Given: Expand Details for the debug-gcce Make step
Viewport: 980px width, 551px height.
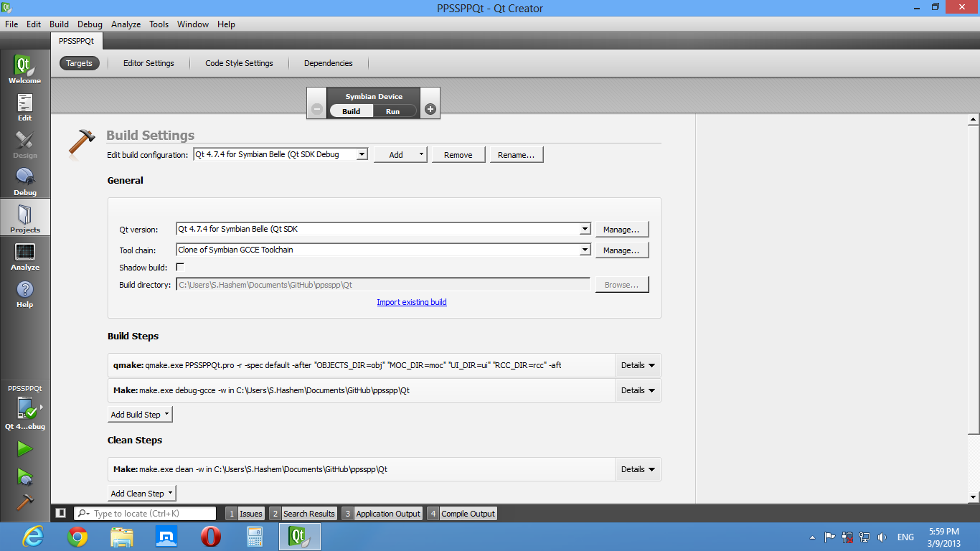Looking at the screenshot, I should click(x=638, y=390).
